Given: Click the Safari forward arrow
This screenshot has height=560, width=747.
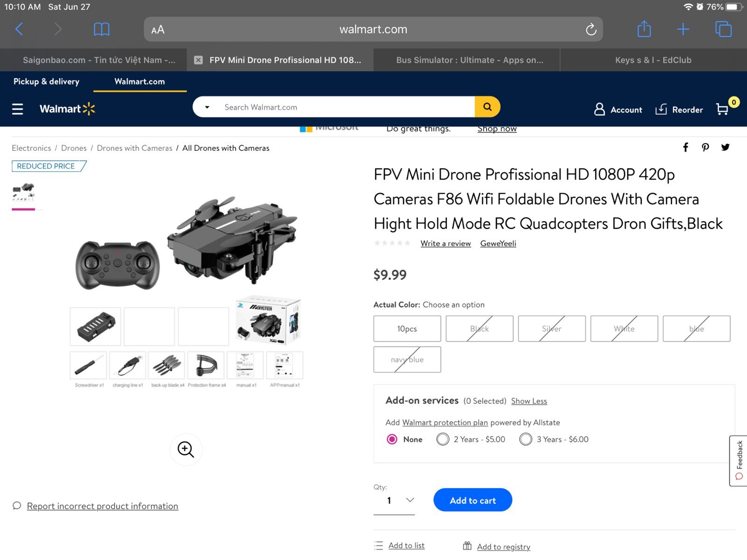Looking at the screenshot, I should coord(58,29).
